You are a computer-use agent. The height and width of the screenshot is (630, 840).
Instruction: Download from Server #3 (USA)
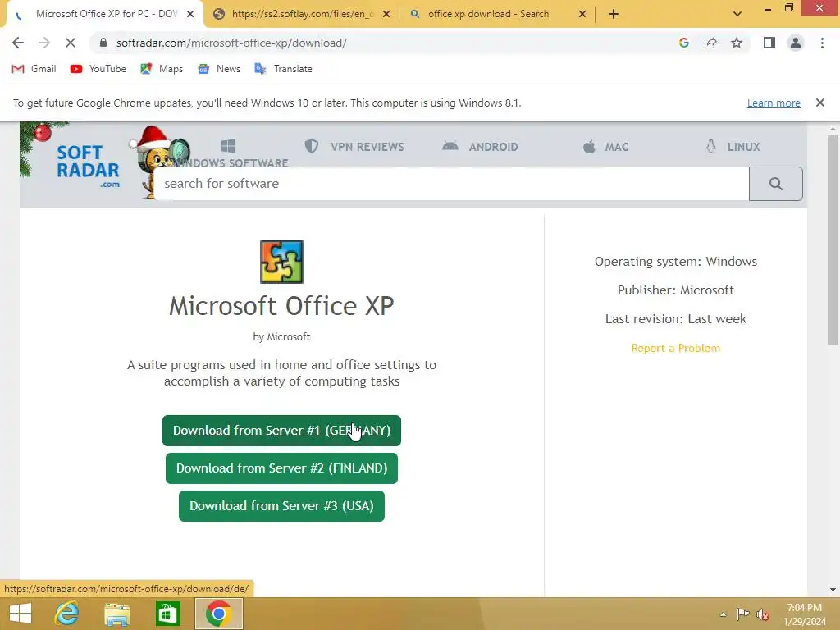tap(282, 505)
